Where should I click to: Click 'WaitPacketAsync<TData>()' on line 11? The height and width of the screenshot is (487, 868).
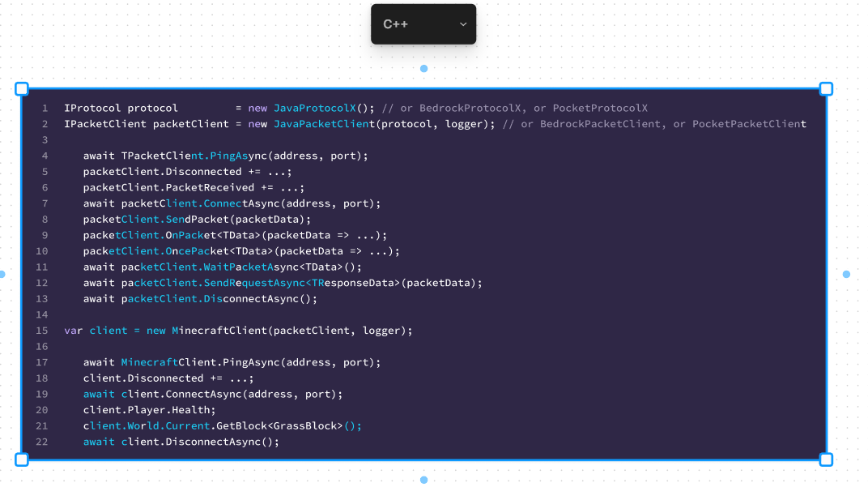tap(280, 267)
